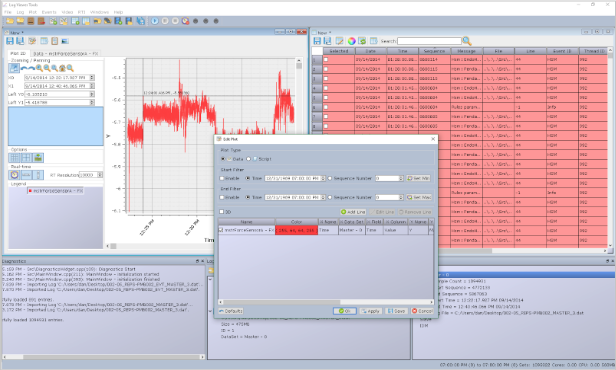The height and width of the screenshot is (370, 616).
Task: Click the first magnifier zoom icon
Action: 39,68
